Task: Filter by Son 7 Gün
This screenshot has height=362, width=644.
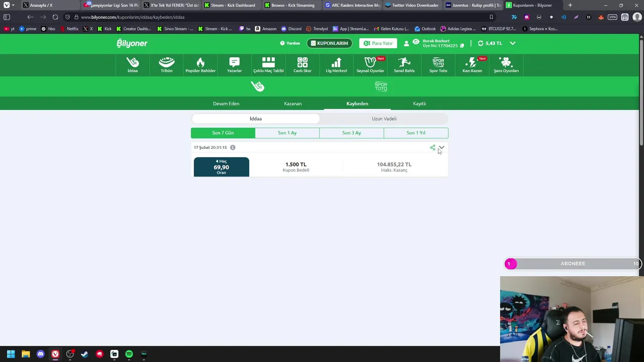Action: click(x=223, y=133)
